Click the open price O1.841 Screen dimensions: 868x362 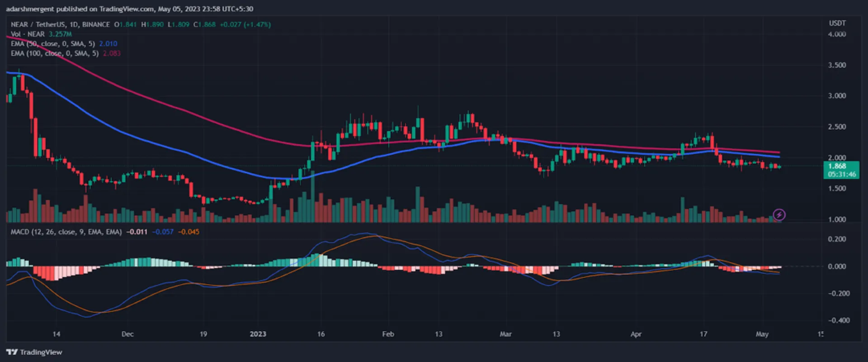point(125,24)
